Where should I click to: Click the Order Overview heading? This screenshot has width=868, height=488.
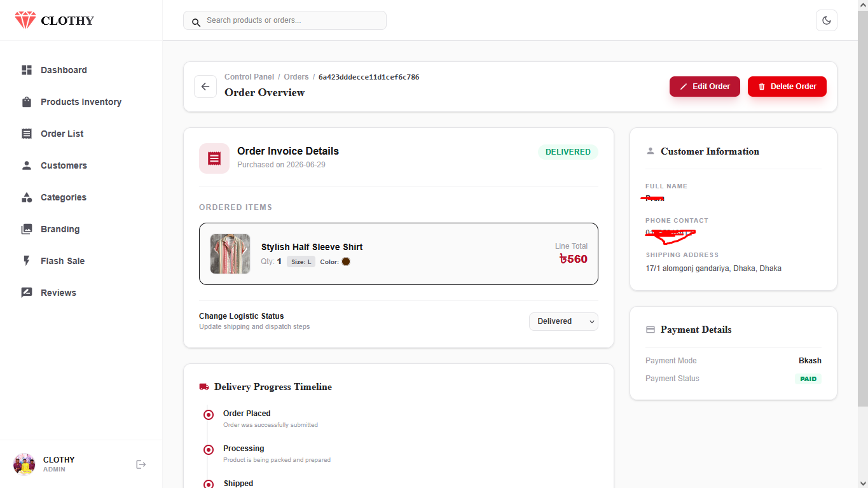[265, 93]
